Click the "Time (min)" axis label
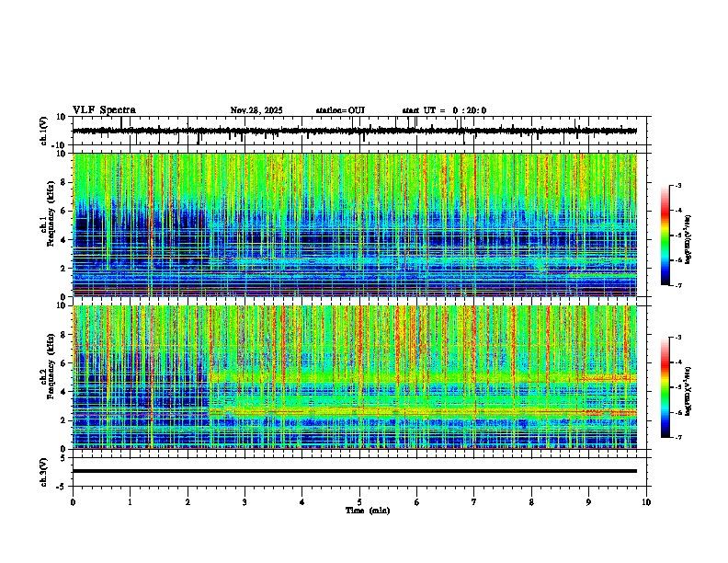This screenshot has width=728, height=563. coord(368,511)
